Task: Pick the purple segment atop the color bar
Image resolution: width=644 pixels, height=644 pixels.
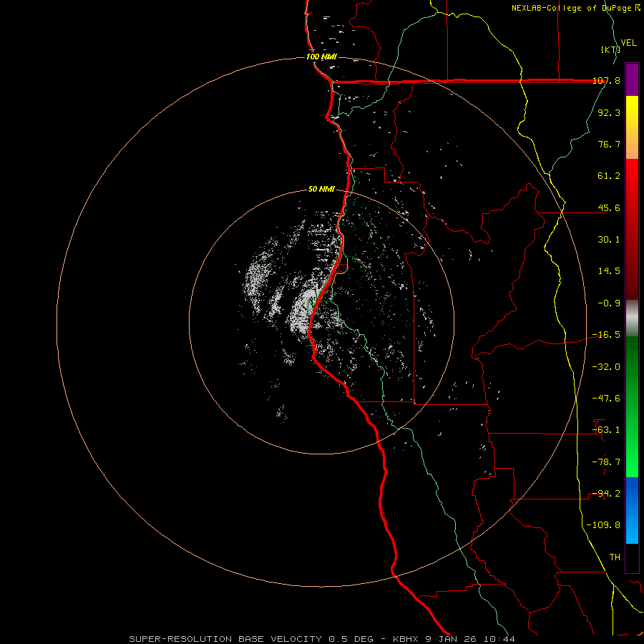Action: click(632, 79)
